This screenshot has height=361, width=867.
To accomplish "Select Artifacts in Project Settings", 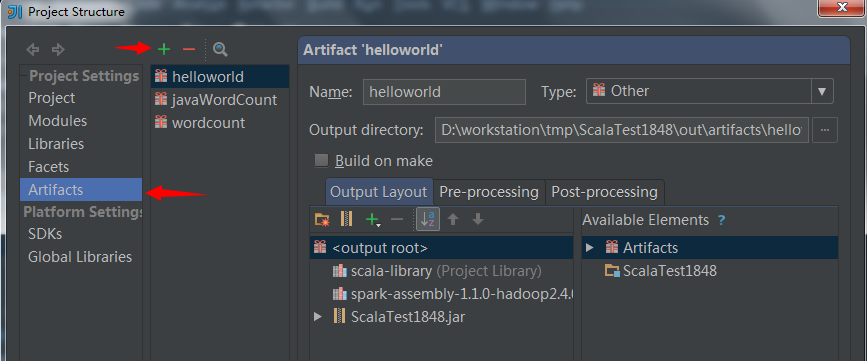I will click(x=81, y=190).
